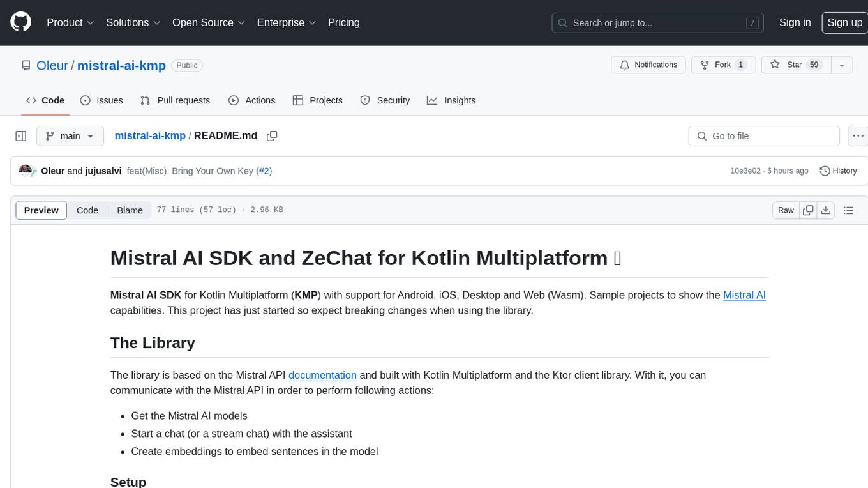Open the README outline
This screenshot has width=868, height=488.
(x=848, y=210)
